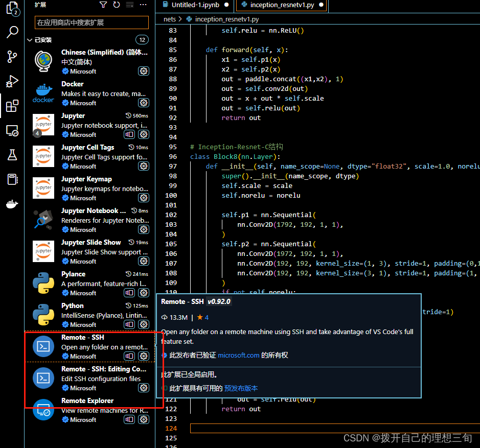This screenshot has height=448, width=480.
Task: Open Manage gear for Python extension
Action: coord(144,324)
